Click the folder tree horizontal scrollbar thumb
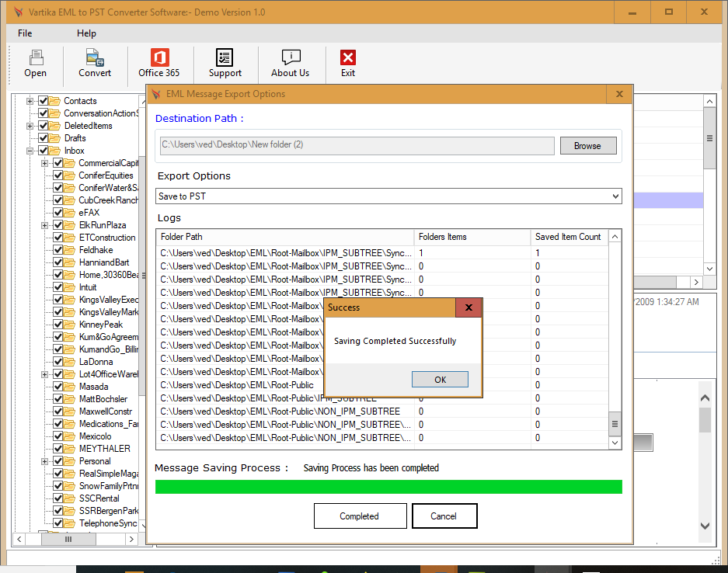 tap(68, 539)
